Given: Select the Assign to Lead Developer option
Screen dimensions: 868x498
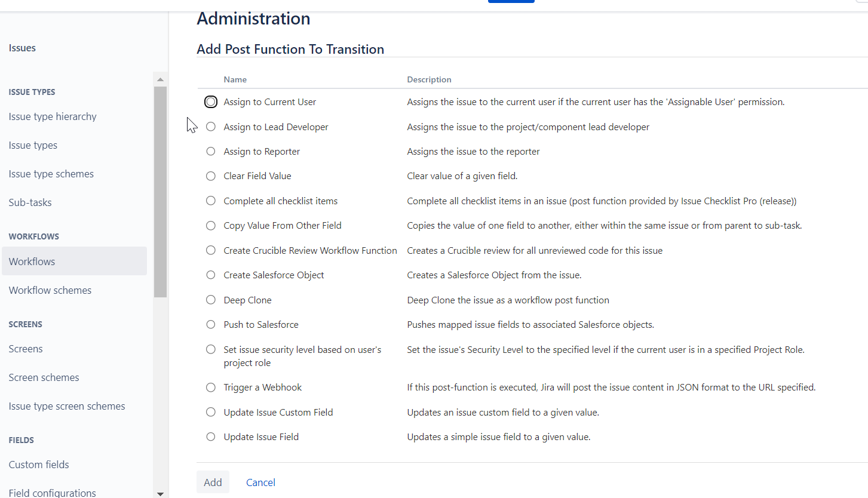Looking at the screenshot, I should 210,127.
